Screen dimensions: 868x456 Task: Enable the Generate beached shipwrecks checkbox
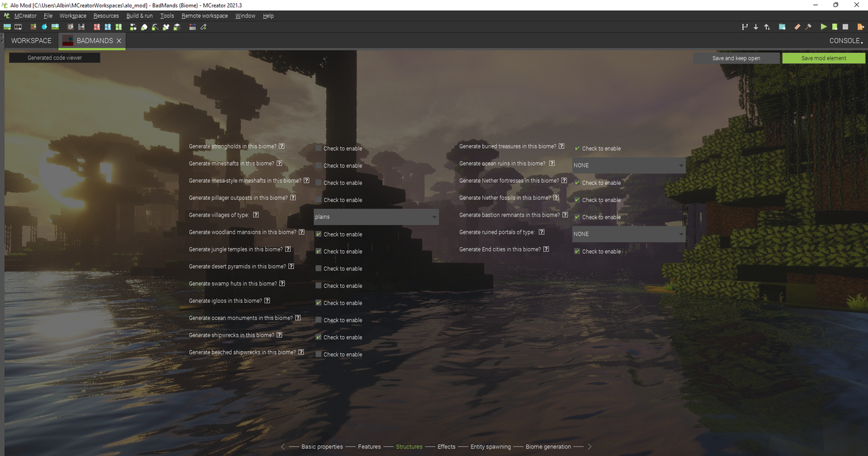coord(318,354)
